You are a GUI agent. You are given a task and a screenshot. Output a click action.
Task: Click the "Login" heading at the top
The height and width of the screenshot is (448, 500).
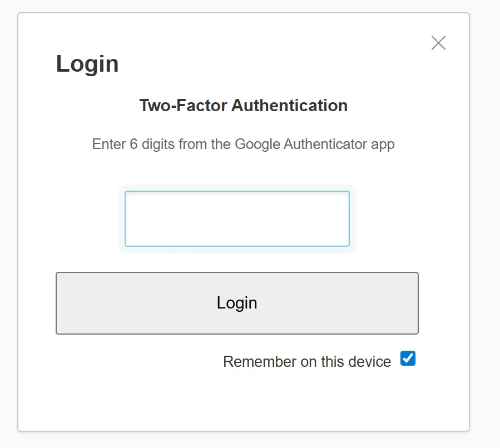point(87,63)
